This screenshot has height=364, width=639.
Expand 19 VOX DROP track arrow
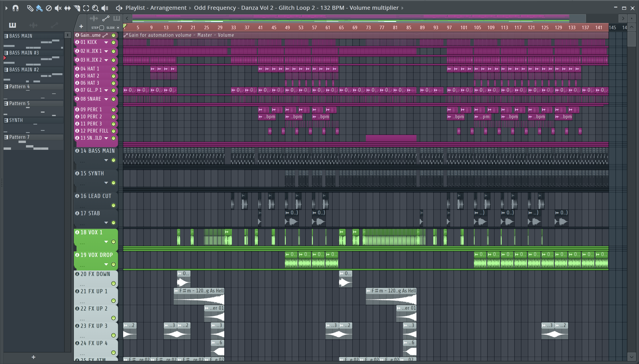(106, 264)
